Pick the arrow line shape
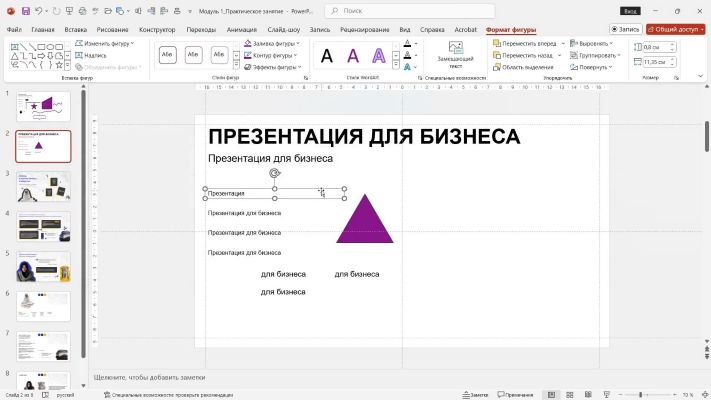The width and height of the screenshot is (711, 400). pyautogui.click(x=32, y=47)
